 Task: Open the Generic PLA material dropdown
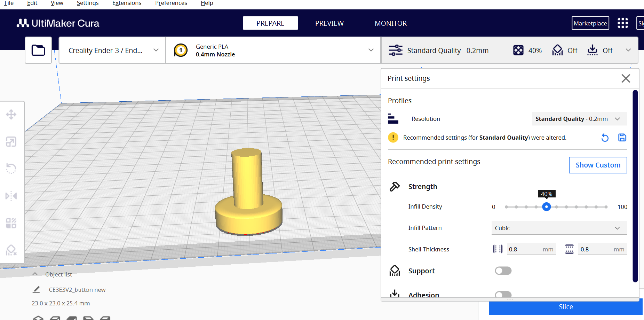273,50
